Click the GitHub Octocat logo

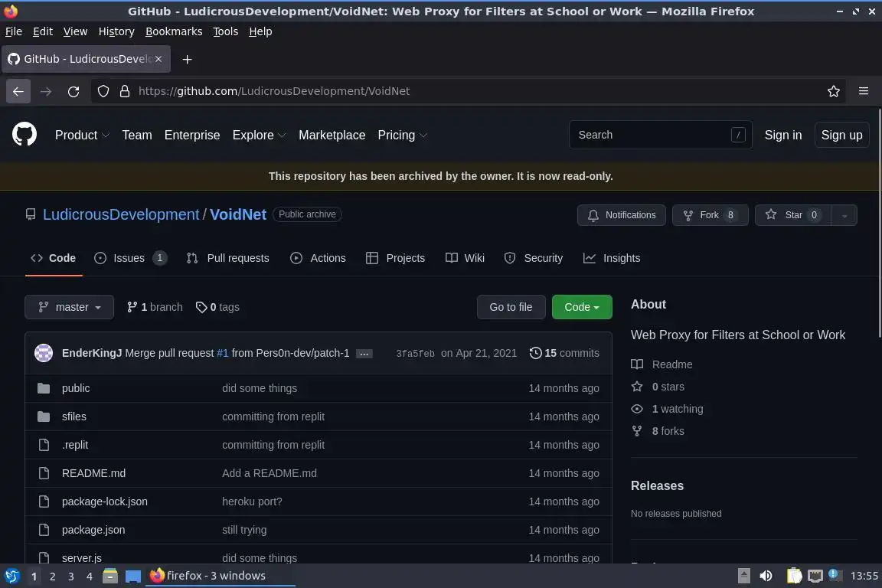pyautogui.click(x=24, y=135)
